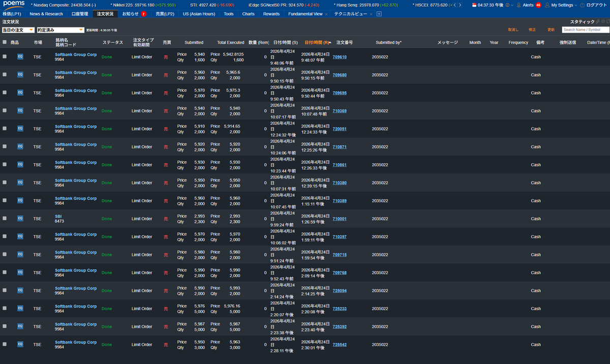
Task: Expand the My Settings menu
Action: [576, 5]
